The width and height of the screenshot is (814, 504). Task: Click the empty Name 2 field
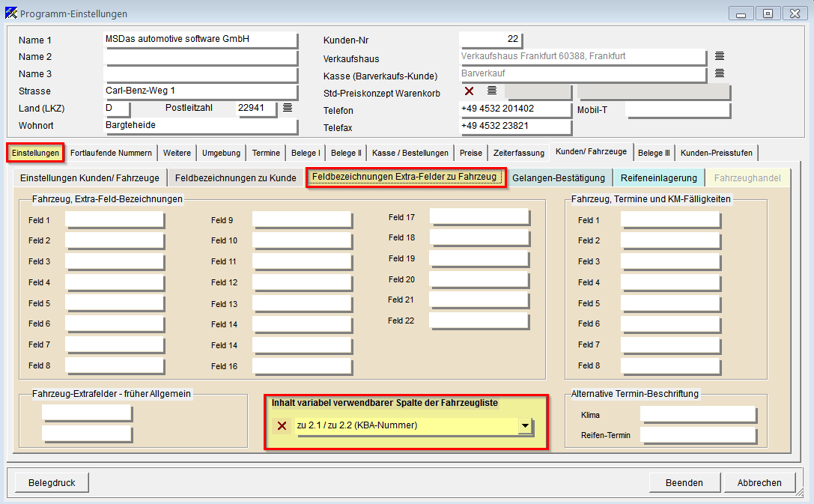tap(201, 57)
